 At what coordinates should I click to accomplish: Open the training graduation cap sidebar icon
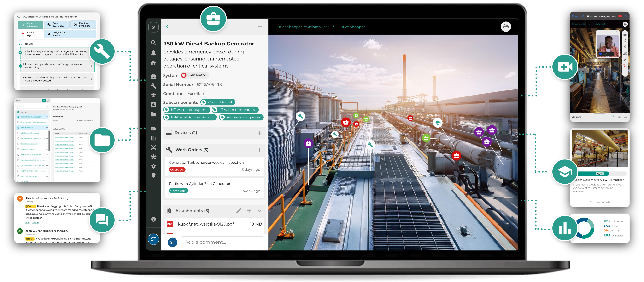point(153,95)
